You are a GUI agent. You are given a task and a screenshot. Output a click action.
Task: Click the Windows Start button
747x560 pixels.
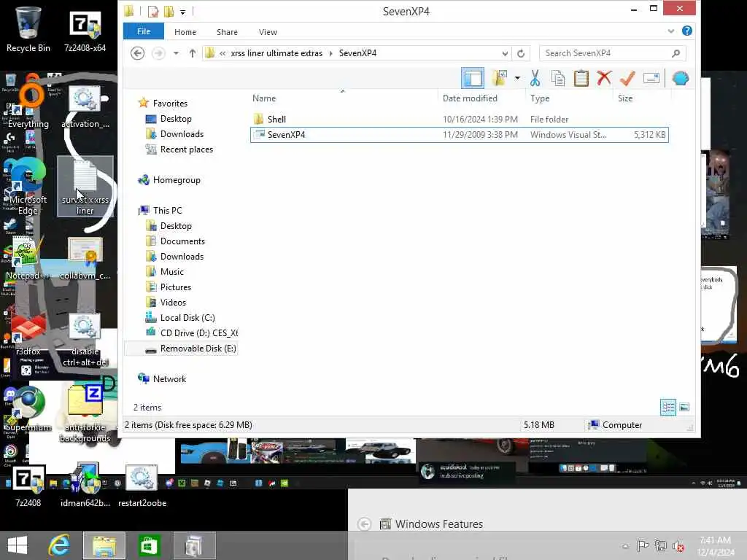(18, 545)
